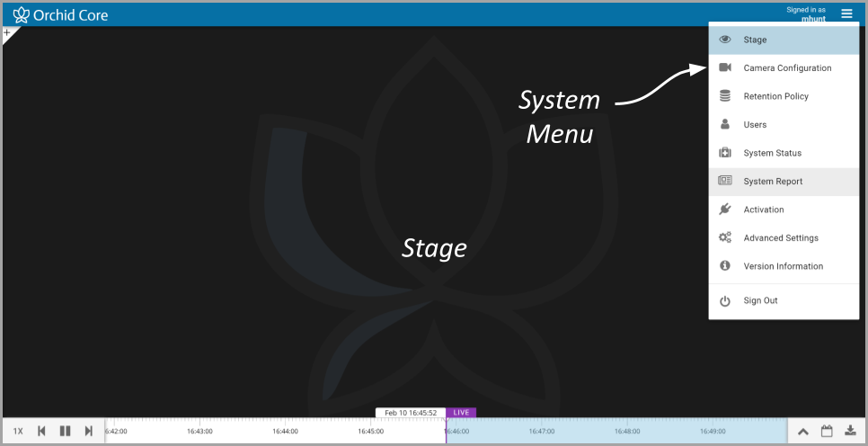Open Retention Policy from the menu
Image resolution: width=868 pixels, height=446 pixels.
(784, 96)
